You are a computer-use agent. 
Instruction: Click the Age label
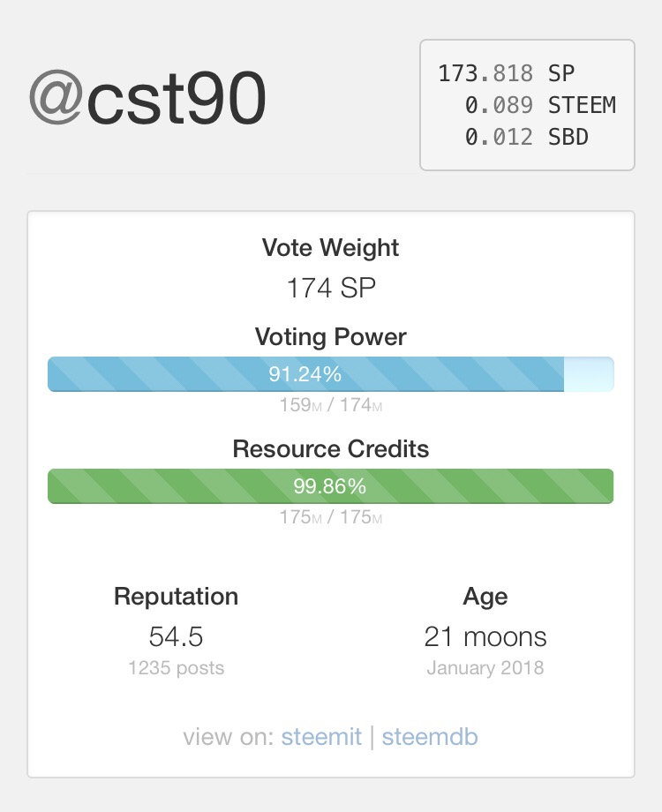click(x=485, y=596)
